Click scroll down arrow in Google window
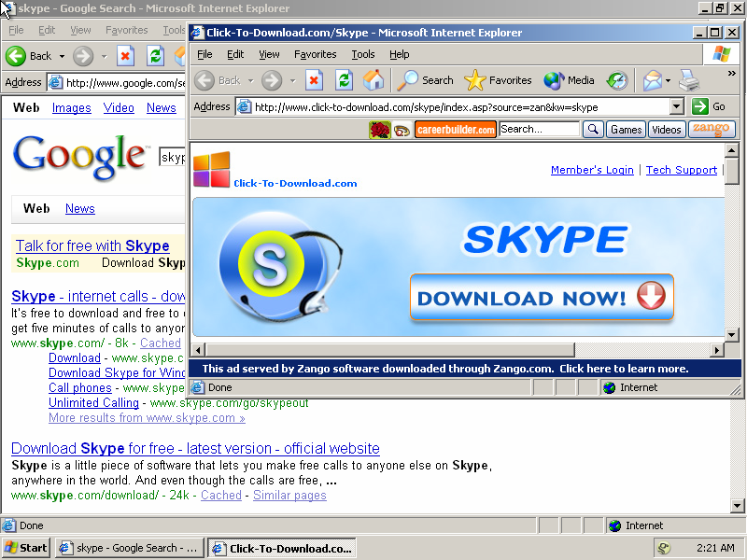Viewport: 747px width, 560px height. pyautogui.click(x=737, y=506)
